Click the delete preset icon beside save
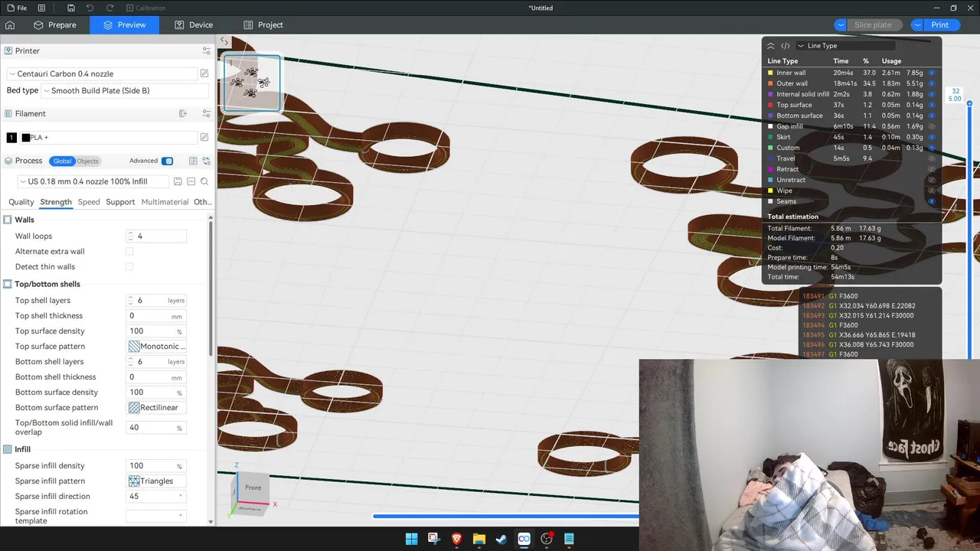 191,181
